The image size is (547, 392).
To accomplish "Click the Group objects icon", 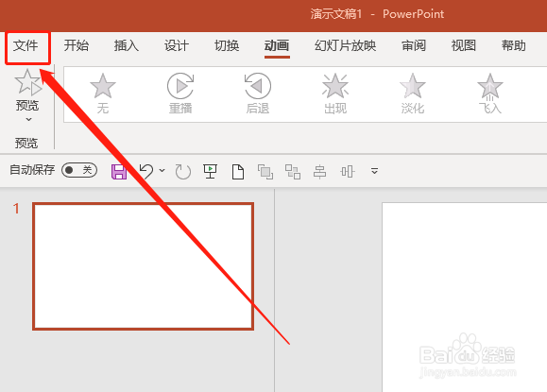I will [x=293, y=172].
